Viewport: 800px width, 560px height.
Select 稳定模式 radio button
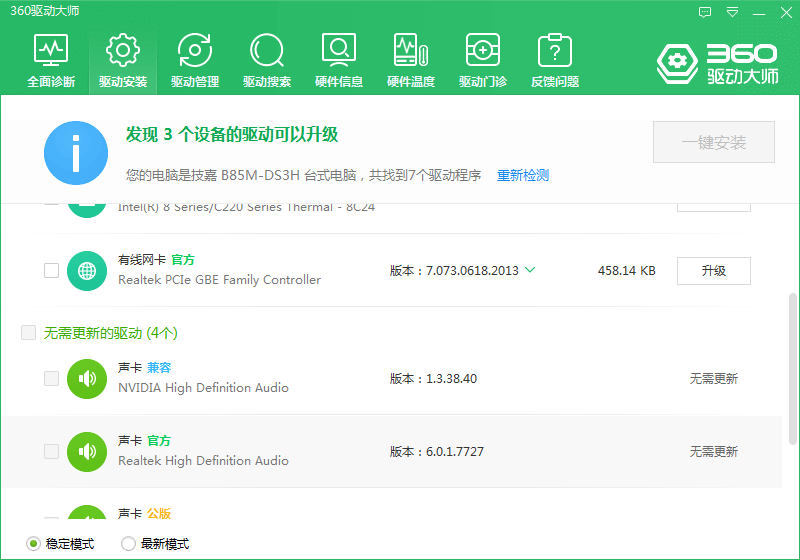coord(33,544)
